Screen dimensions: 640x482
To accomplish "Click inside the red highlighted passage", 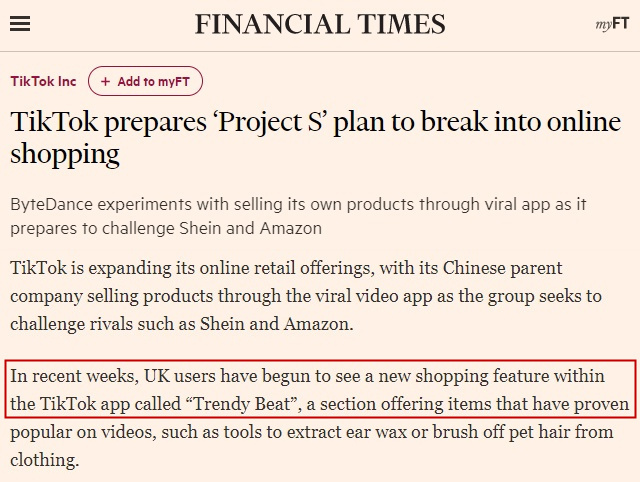I will (x=320, y=389).
